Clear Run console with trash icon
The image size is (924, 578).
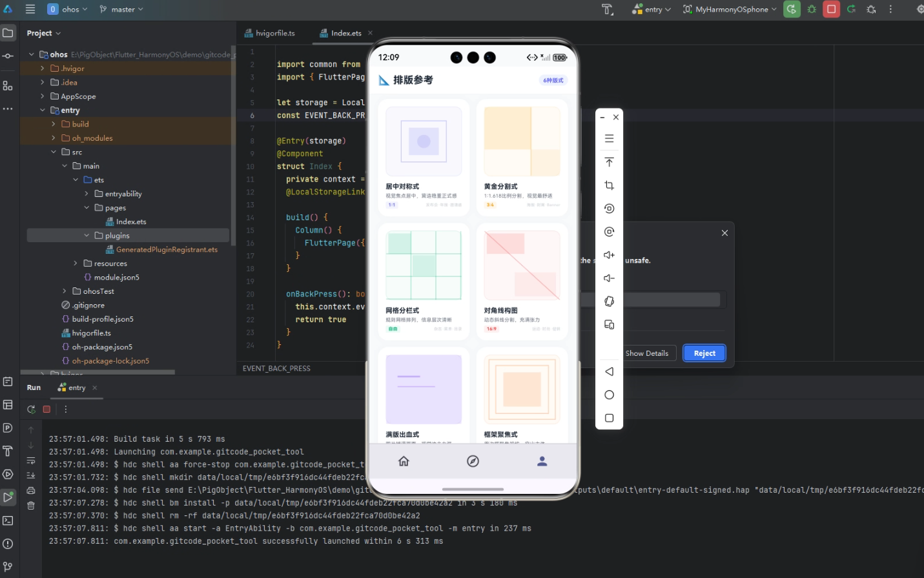[x=31, y=506]
